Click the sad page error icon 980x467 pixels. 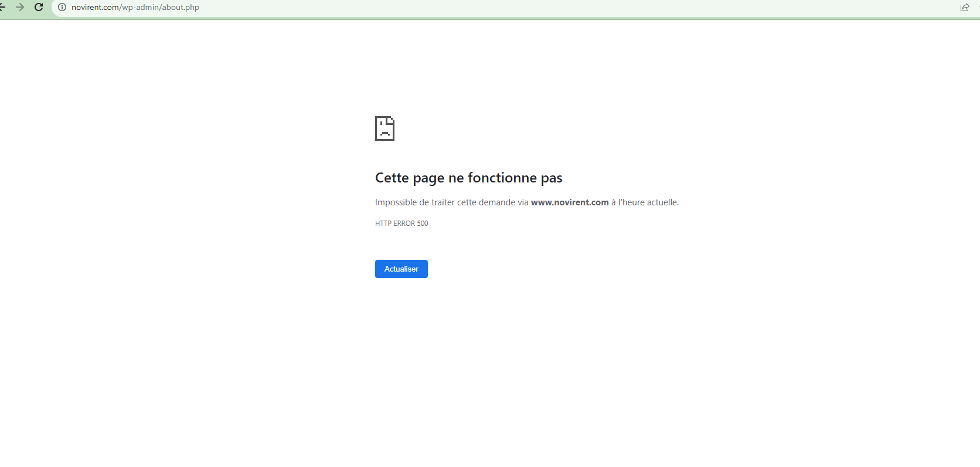point(384,128)
